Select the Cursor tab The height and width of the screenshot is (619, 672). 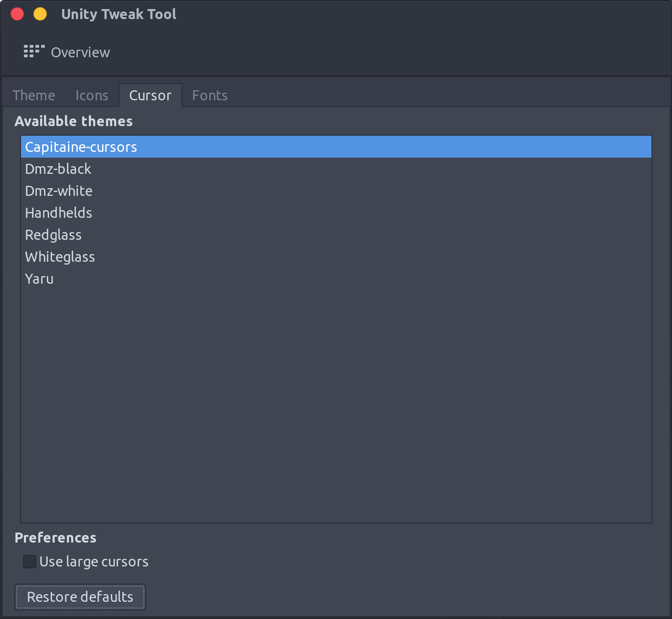pyautogui.click(x=150, y=96)
